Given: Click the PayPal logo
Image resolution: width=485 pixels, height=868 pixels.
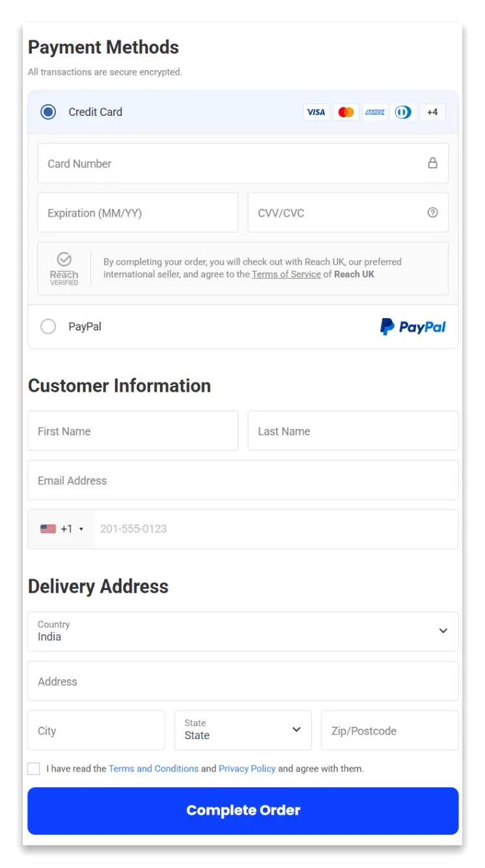Looking at the screenshot, I should [x=413, y=326].
